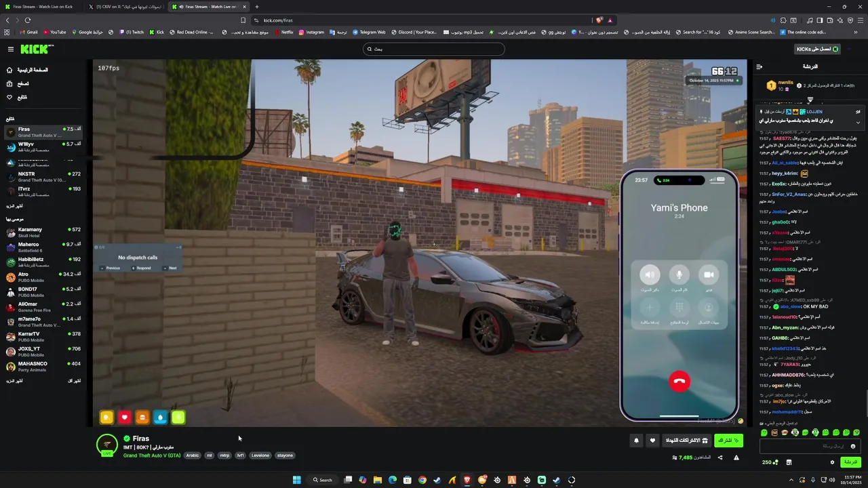Open the gifted subscriptions button
Image resolution: width=868 pixels, height=488 pixels.
(686, 441)
